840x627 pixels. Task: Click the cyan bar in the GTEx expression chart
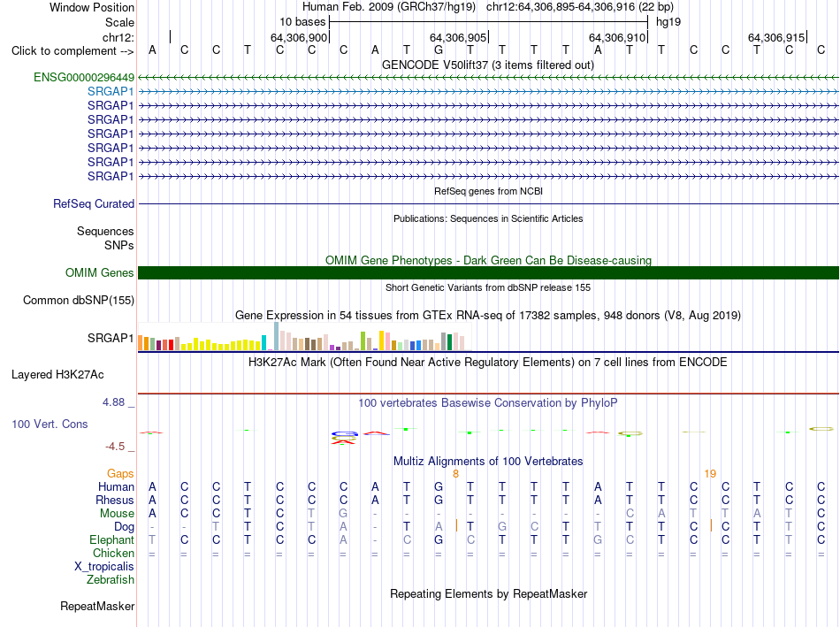[x=263, y=342]
